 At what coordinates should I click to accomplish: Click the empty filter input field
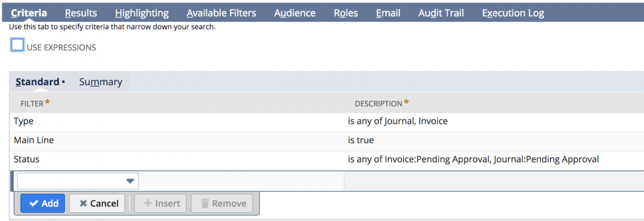(78, 181)
